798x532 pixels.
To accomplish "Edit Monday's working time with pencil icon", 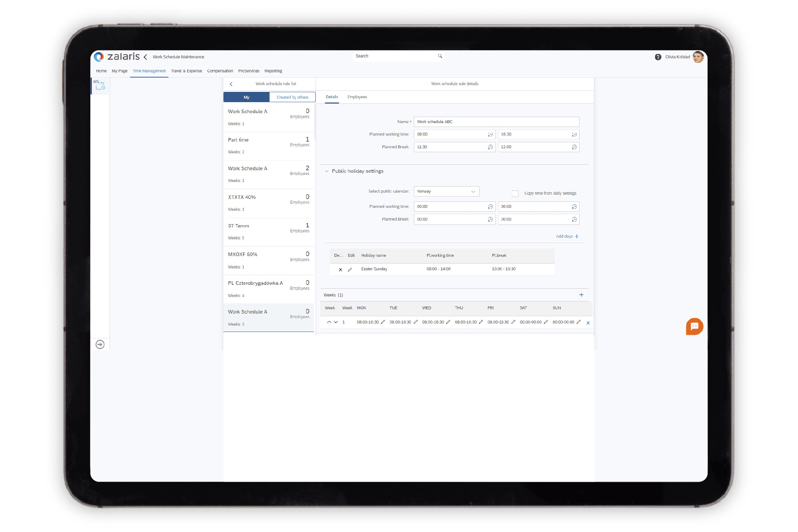I will coord(383,322).
